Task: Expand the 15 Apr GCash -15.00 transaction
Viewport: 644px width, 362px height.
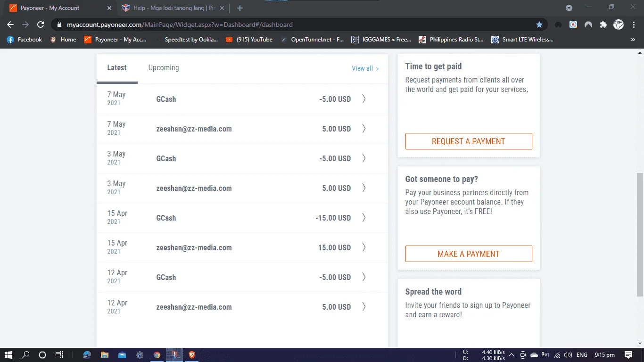Action: pyautogui.click(x=363, y=218)
